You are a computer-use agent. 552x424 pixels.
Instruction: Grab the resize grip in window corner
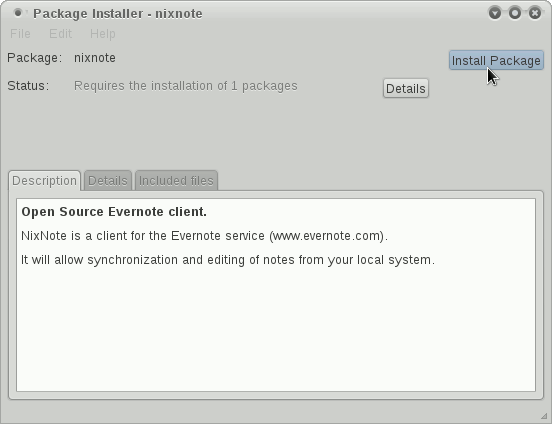tap(545, 417)
